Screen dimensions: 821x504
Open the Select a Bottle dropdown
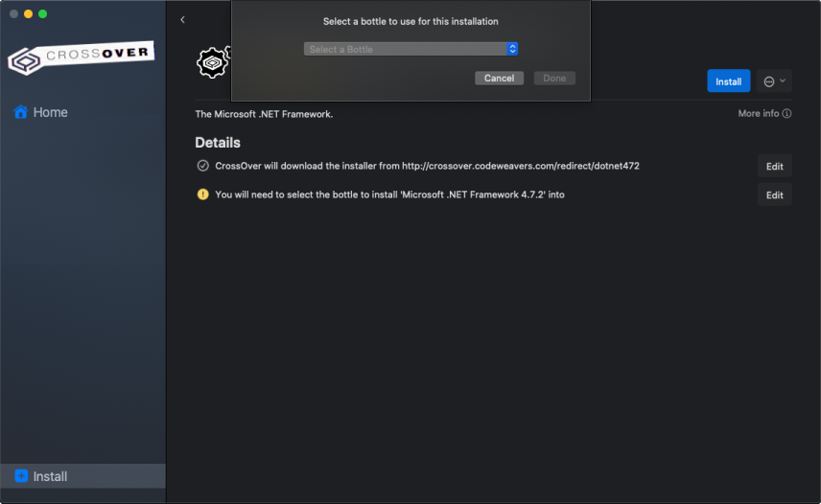point(410,49)
